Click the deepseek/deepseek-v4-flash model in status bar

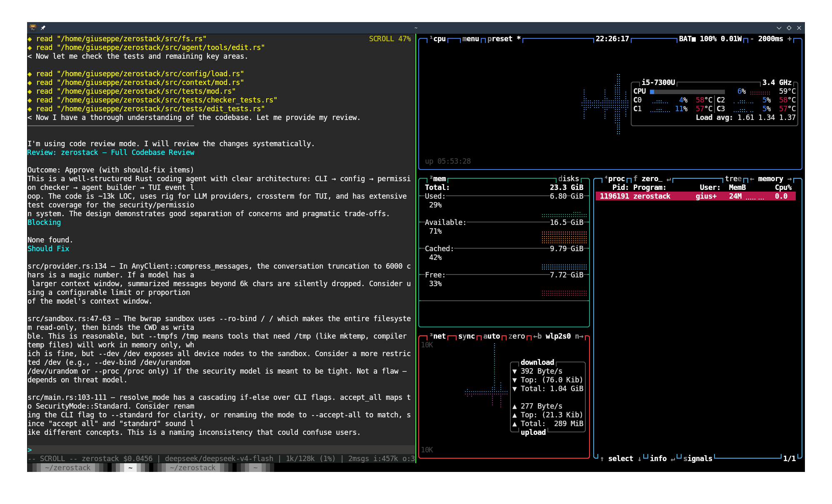click(x=219, y=459)
